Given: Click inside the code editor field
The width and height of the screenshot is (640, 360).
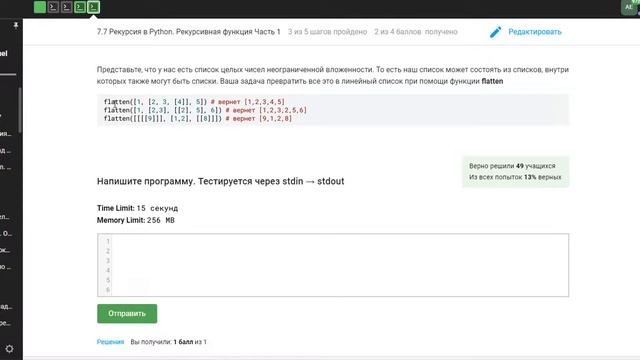Looking at the screenshot, I should 333,265.
